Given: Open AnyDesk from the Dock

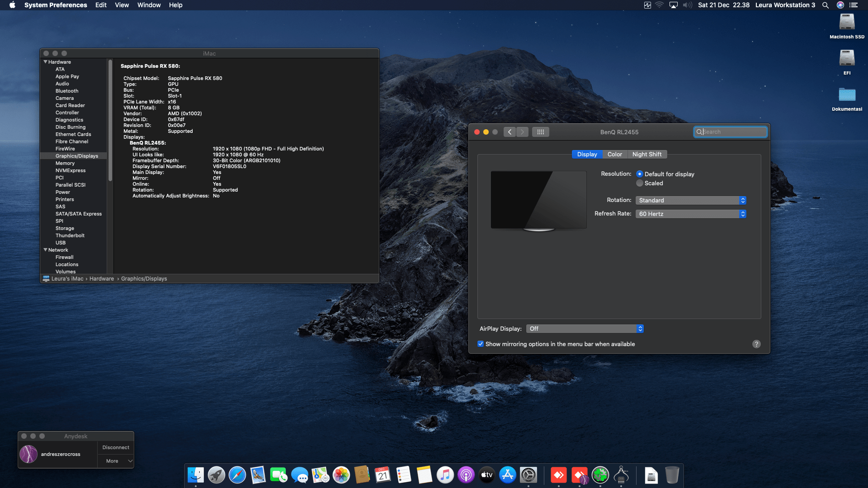Looking at the screenshot, I should point(558,475).
